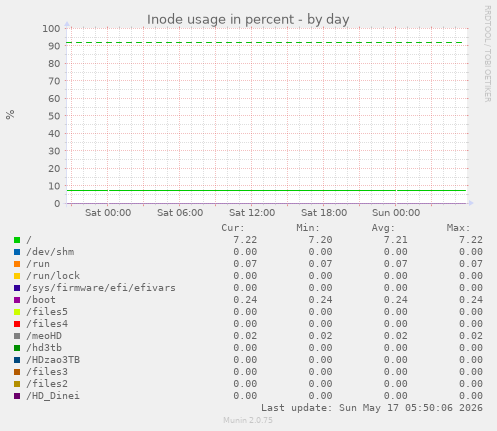Select the /files5 legend label
Viewport: 497px width, 431px height.
point(47,312)
